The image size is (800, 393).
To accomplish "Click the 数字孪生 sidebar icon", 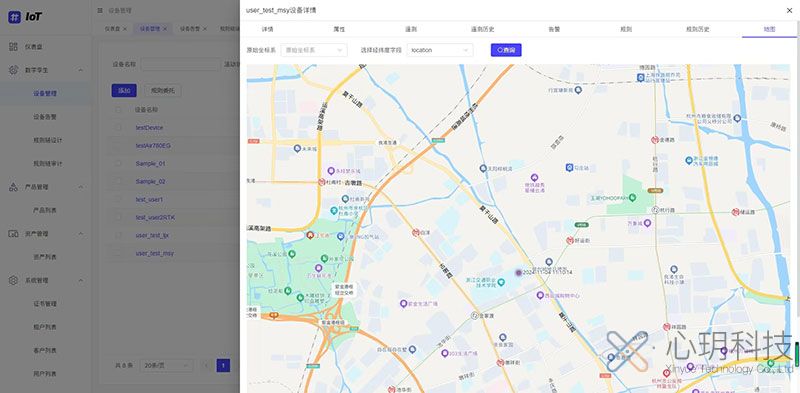I will point(13,70).
